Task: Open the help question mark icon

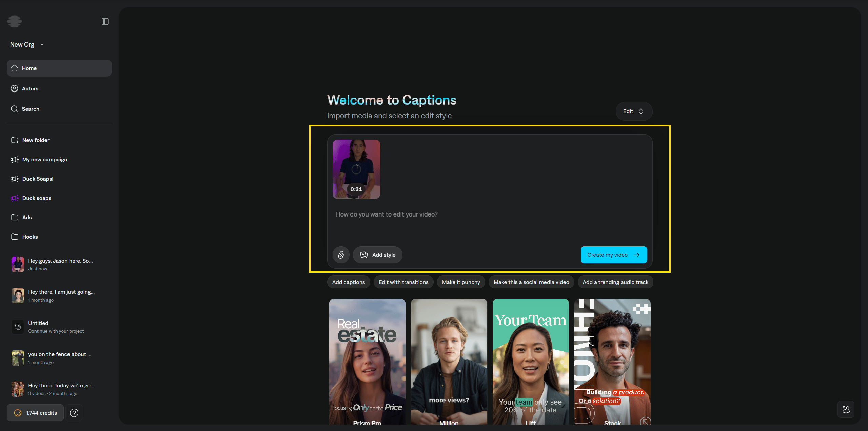Action: (74, 413)
